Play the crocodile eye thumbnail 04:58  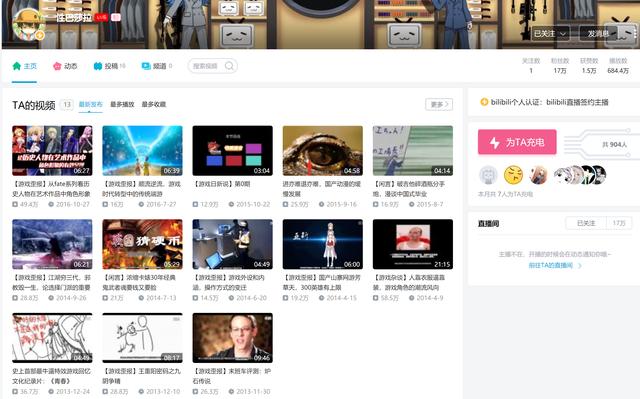coord(323,151)
